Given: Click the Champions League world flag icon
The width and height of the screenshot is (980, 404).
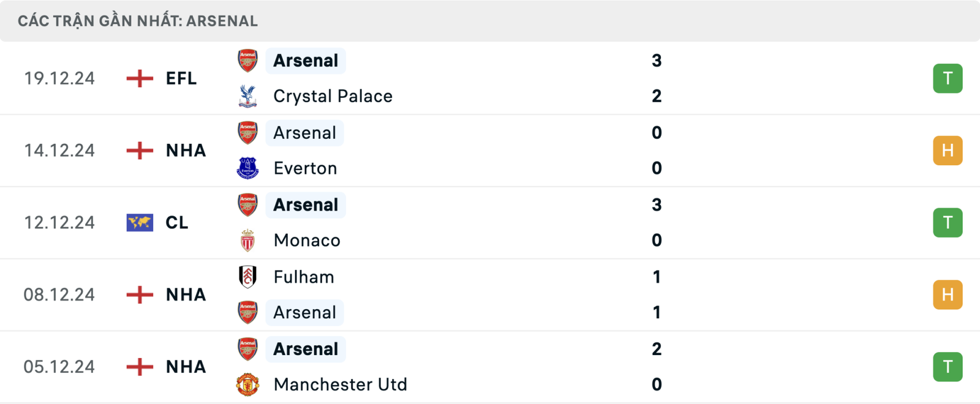Looking at the screenshot, I should coord(140,223).
